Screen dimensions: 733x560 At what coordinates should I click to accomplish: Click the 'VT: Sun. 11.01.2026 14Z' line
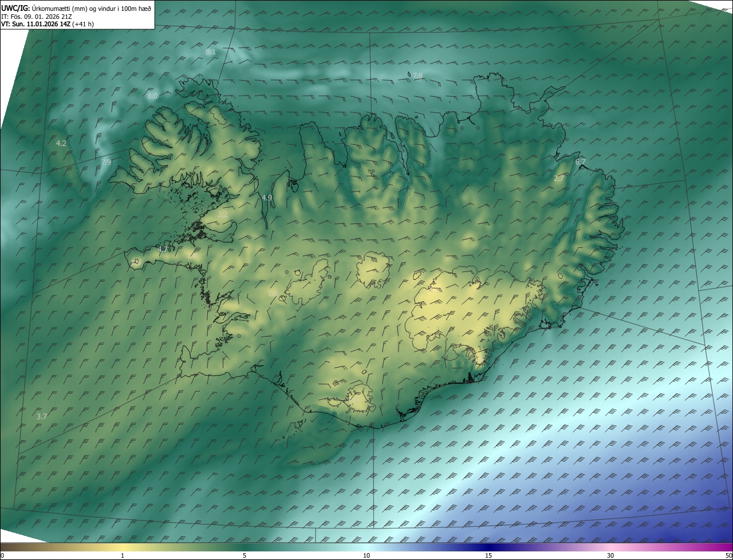pos(48,24)
